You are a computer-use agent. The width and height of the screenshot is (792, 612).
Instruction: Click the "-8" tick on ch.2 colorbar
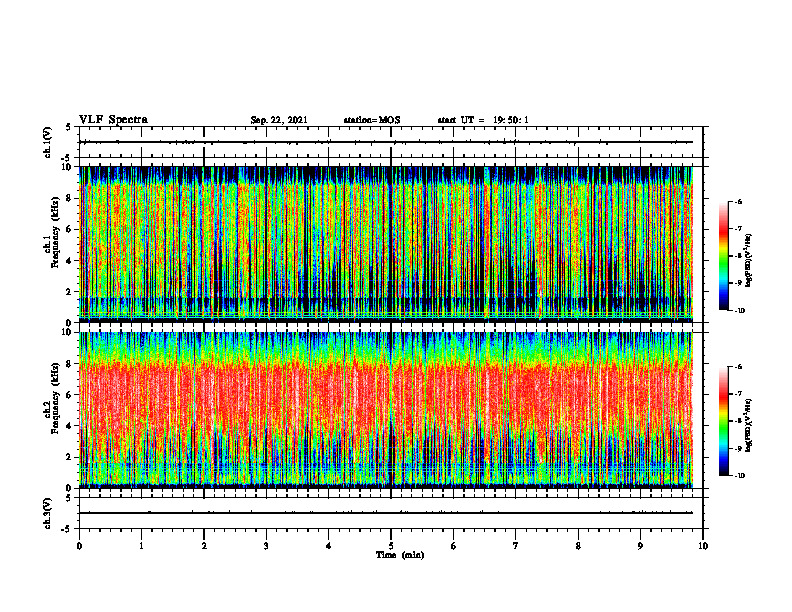pos(739,421)
